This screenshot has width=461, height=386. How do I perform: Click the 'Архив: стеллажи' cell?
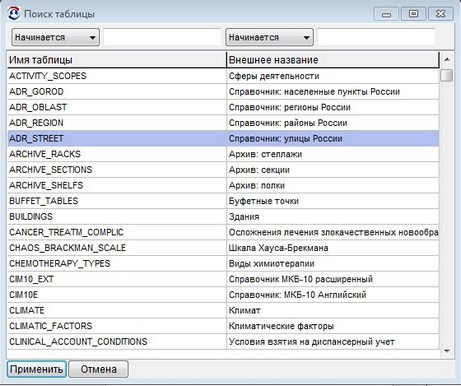pyautogui.click(x=333, y=154)
